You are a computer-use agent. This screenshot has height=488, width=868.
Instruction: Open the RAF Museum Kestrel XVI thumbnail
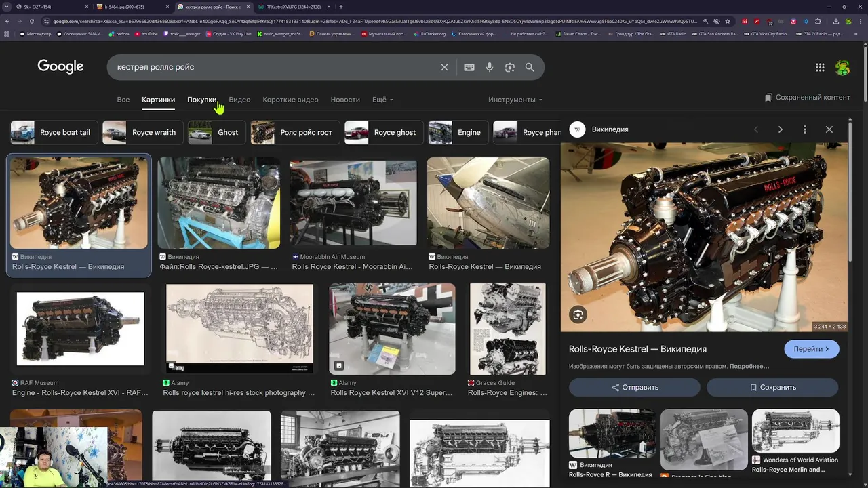[x=80, y=329]
